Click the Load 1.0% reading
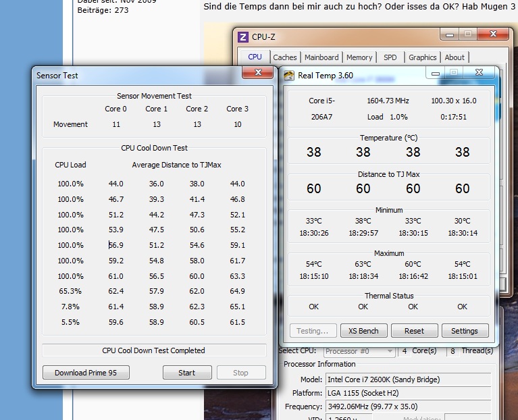Image resolution: width=518 pixels, height=420 pixels. click(388, 117)
